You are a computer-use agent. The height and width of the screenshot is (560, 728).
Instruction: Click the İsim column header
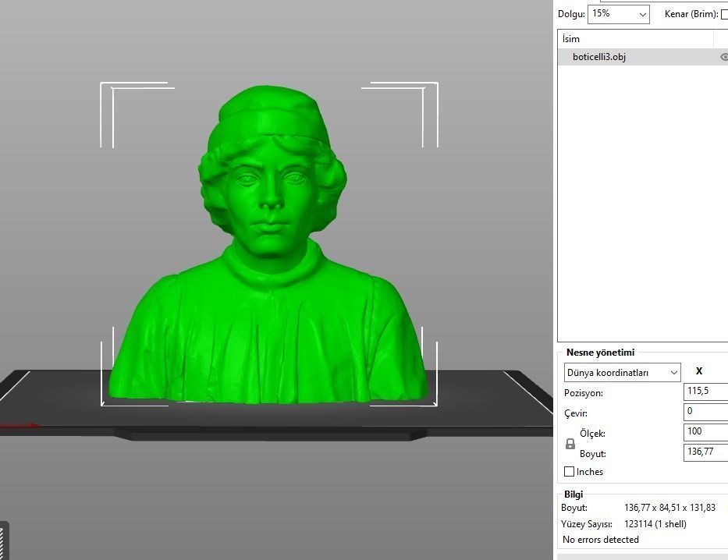click(x=635, y=39)
